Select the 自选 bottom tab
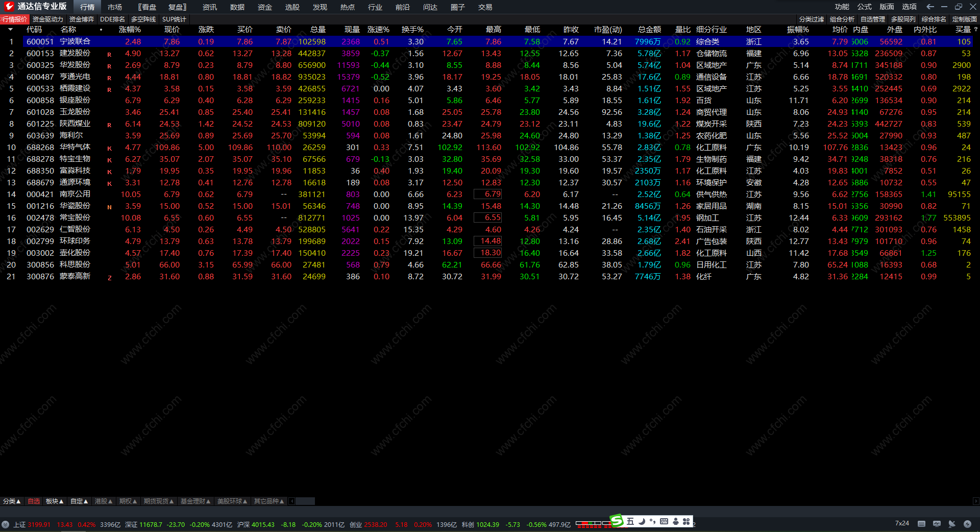Screen dimensions: 980x532 (34, 501)
